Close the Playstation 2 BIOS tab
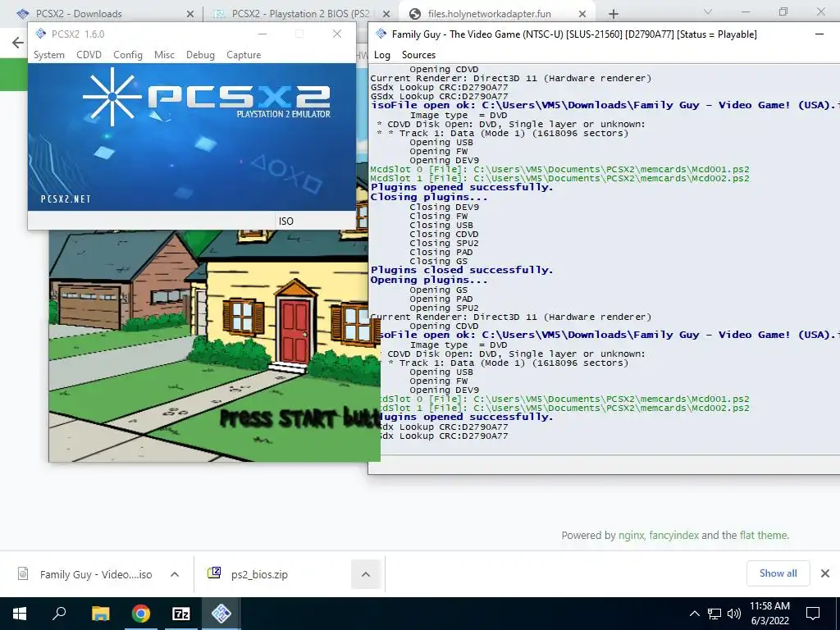Screen dimensions: 840x630 pos(387,14)
